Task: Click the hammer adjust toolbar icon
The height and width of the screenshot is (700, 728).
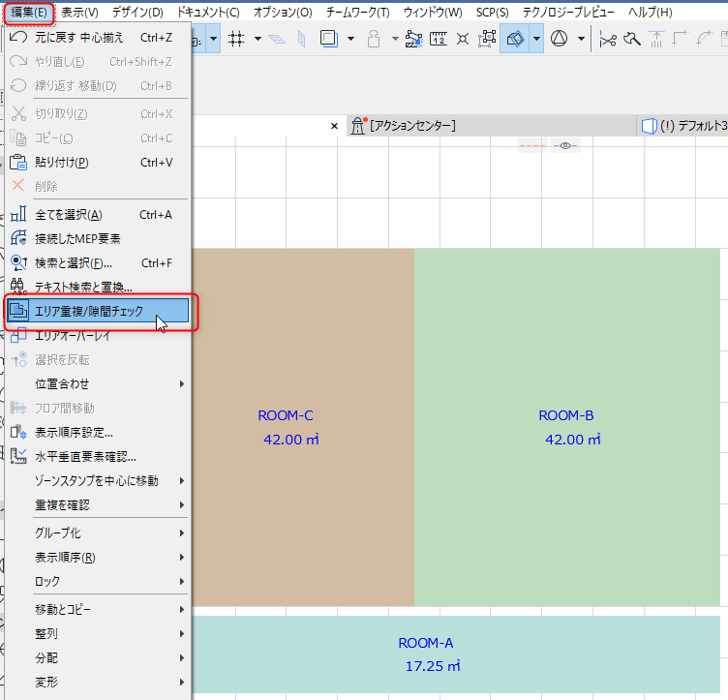Action: (632, 39)
